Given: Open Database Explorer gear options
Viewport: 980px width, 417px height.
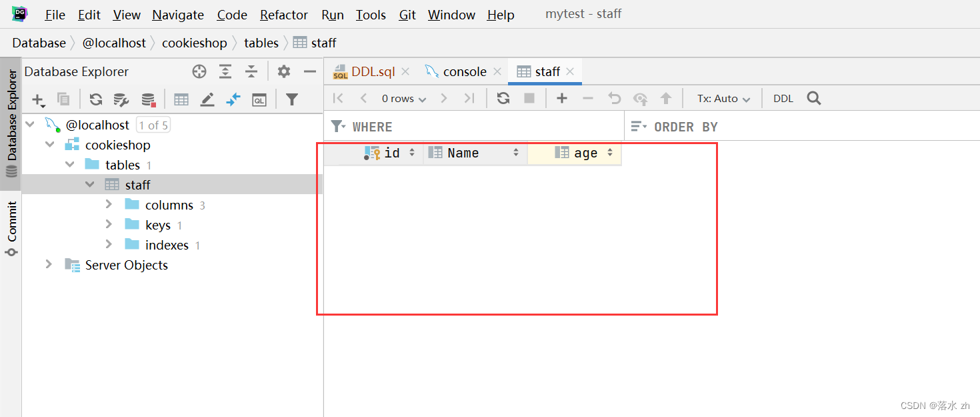Looking at the screenshot, I should [x=284, y=71].
